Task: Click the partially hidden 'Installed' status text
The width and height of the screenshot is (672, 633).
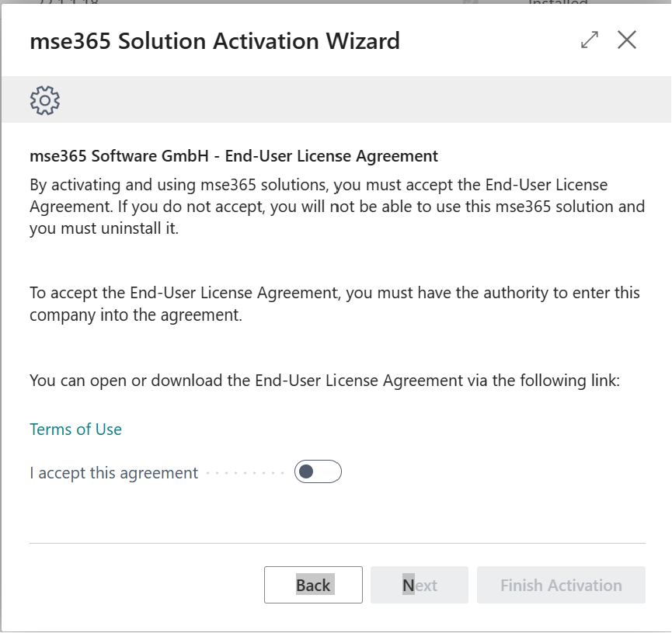Action: 558,3
